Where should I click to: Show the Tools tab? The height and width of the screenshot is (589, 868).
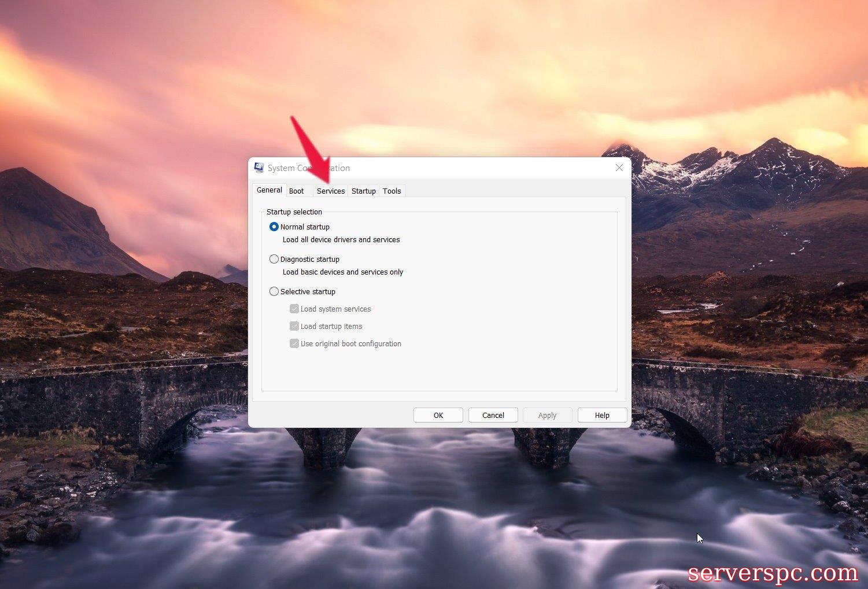[391, 191]
